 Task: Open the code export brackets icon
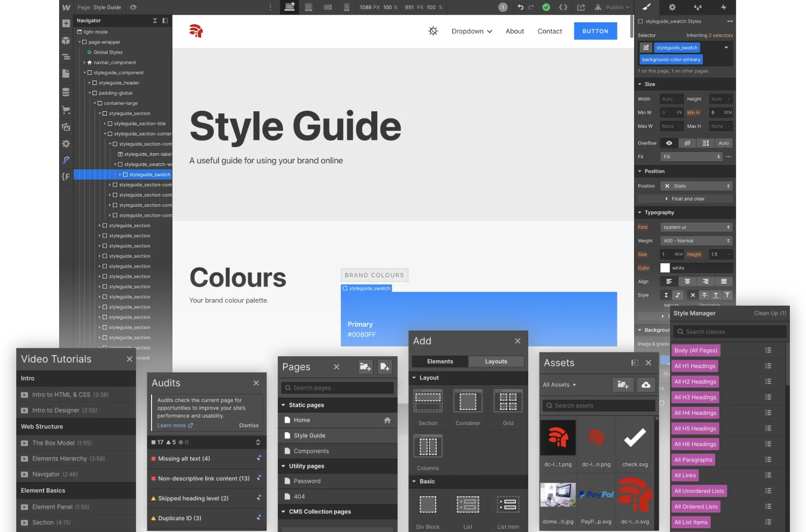pos(563,7)
